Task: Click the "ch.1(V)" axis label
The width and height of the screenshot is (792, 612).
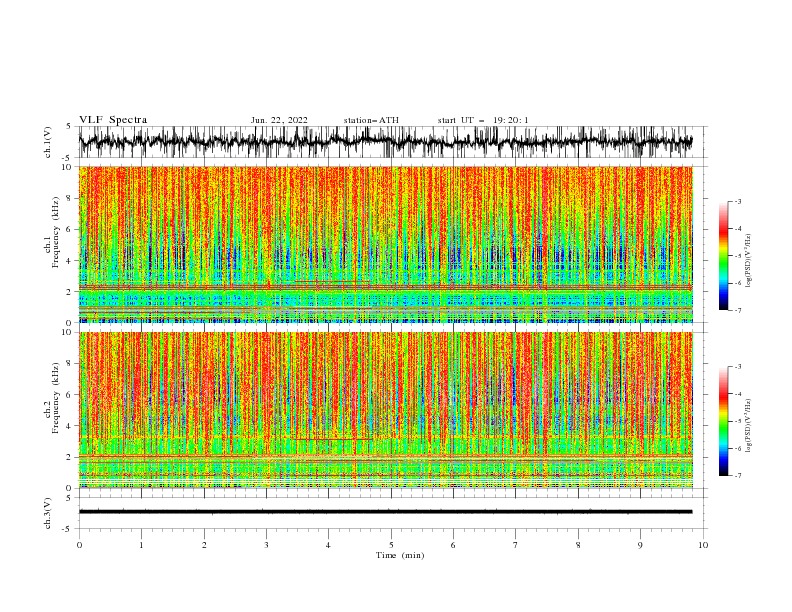Action: [x=48, y=142]
